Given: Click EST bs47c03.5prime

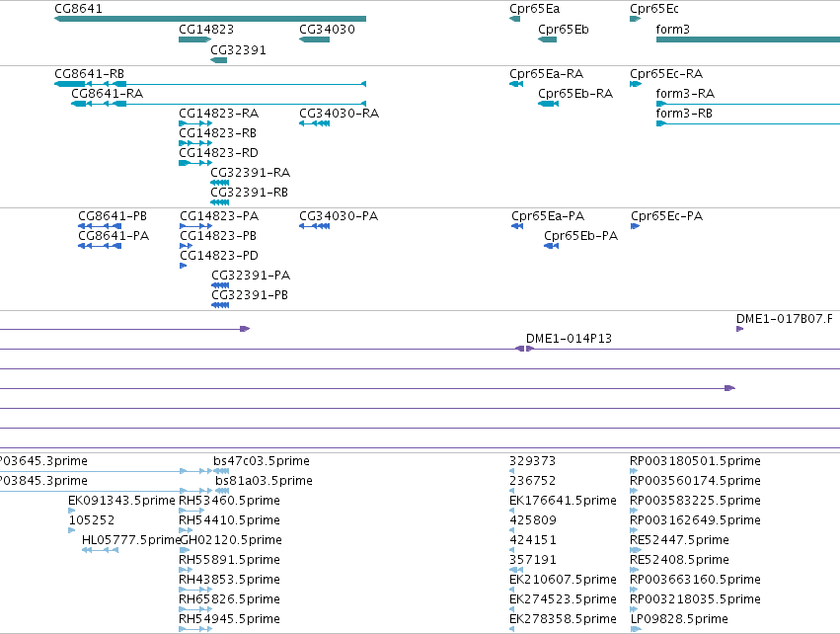Looking at the screenshot, I should [221, 471].
